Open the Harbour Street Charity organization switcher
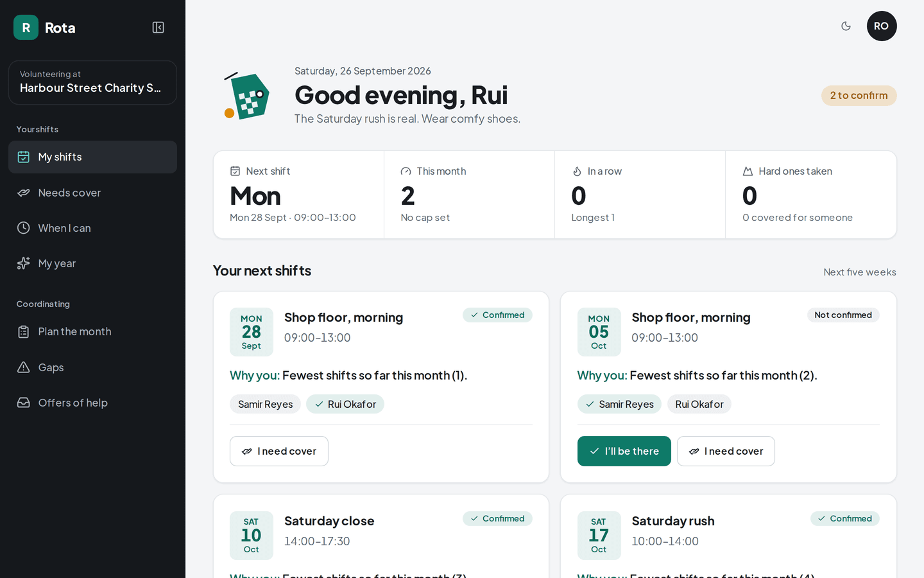This screenshot has height=578, width=924. [x=92, y=82]
